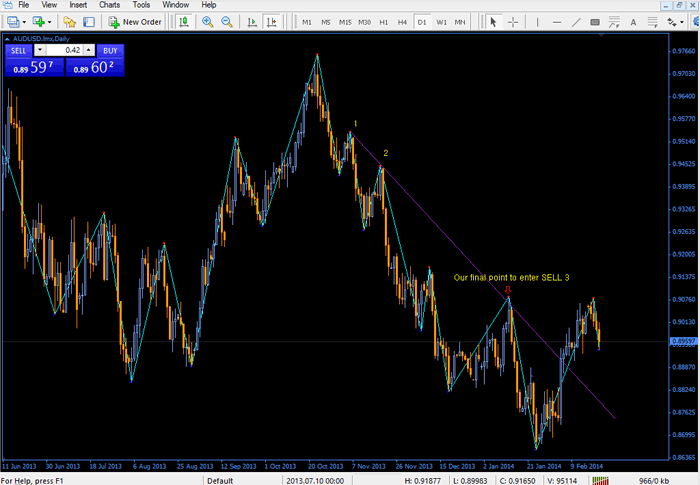Switch chart to H4 timeframe
The image size is (700, 485).
(402, 21)
